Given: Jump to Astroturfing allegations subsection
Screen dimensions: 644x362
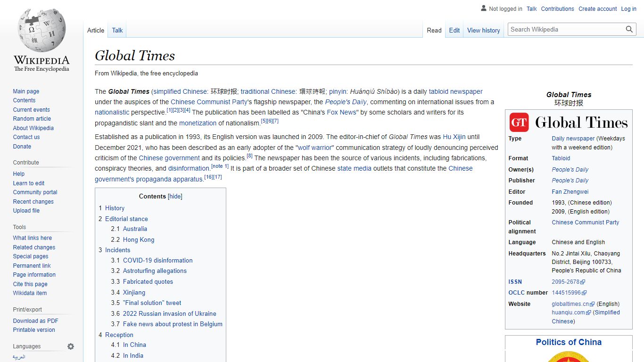Looking at the screenshot, I should 155,271.
